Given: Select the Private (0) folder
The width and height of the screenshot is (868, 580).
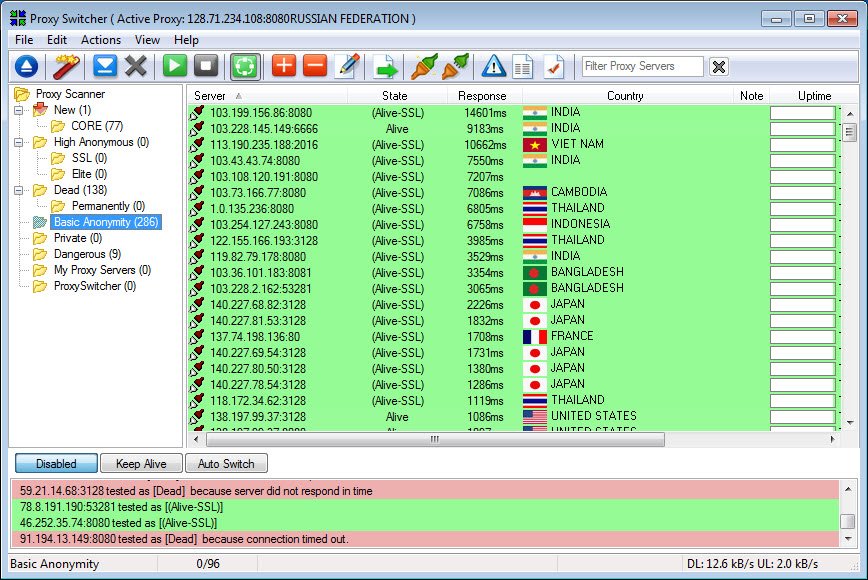Looking at the screenshot, I should pyautogui.click(x=78, y=239).
